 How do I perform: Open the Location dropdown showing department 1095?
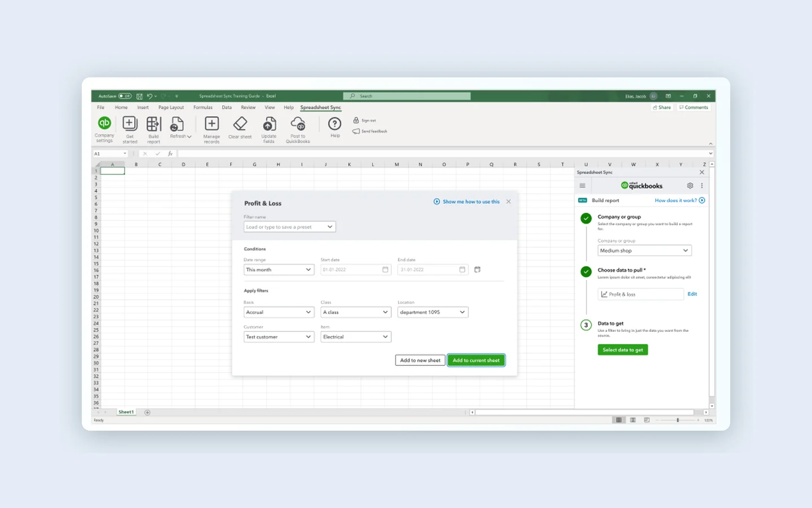tap(433, 312)
